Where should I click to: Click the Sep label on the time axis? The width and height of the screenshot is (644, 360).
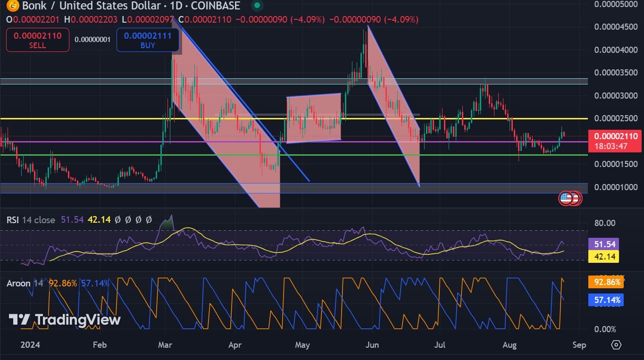click(579, 345)
